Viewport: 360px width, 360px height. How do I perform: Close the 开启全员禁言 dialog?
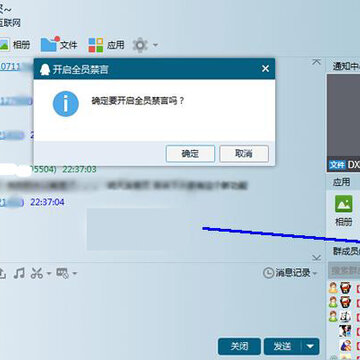pyautogui.click(x=265, y=69)
